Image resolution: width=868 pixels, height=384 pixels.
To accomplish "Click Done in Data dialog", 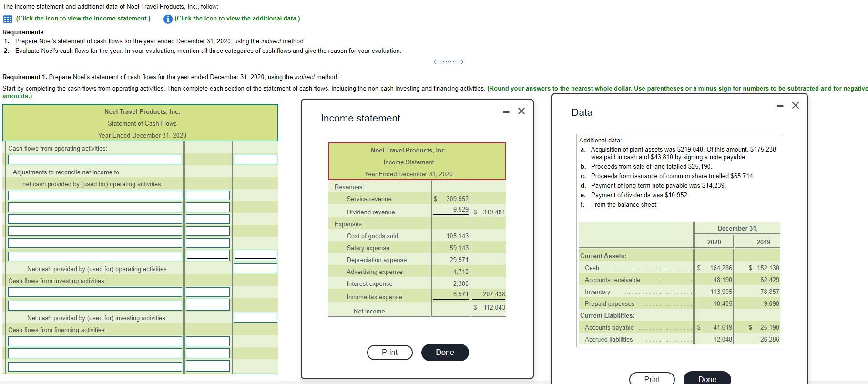I will coord(707,379).
